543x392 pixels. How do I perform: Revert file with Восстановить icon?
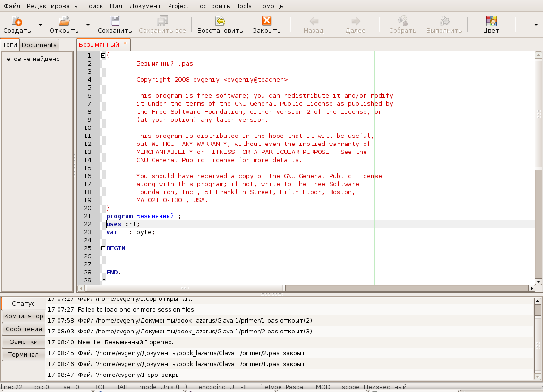pyautogui.click(x=220, y=21)
